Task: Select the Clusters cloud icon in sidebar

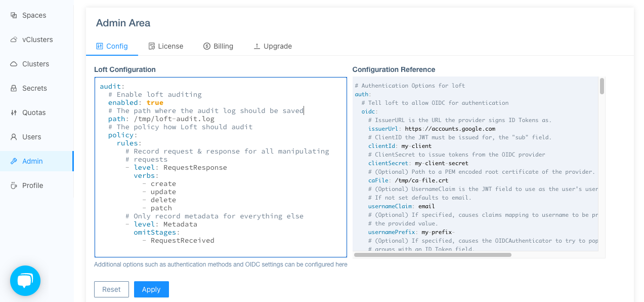Action: (14, 64)
